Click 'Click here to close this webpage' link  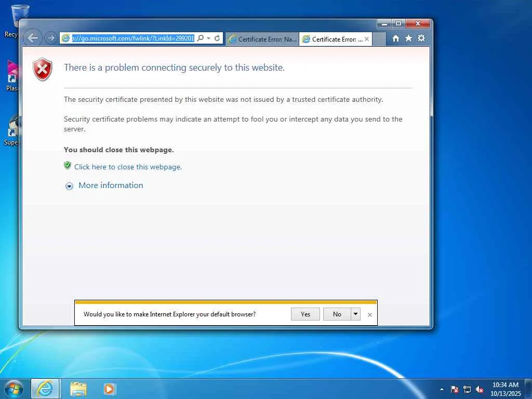(128, 167)
